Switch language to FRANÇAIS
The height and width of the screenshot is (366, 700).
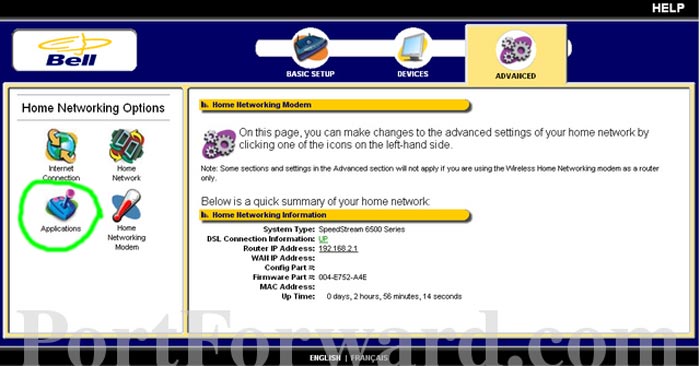pyautogui.click(x=370, y=358)
